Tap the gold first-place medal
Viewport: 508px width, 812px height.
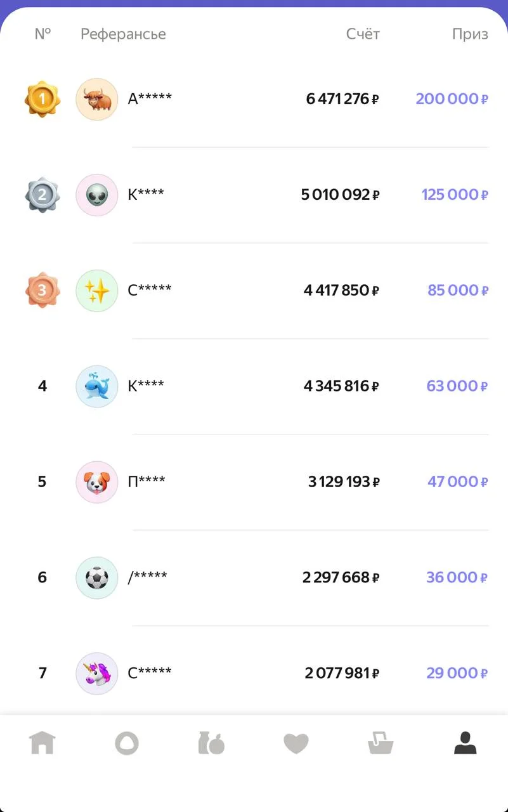coord(42,99)
